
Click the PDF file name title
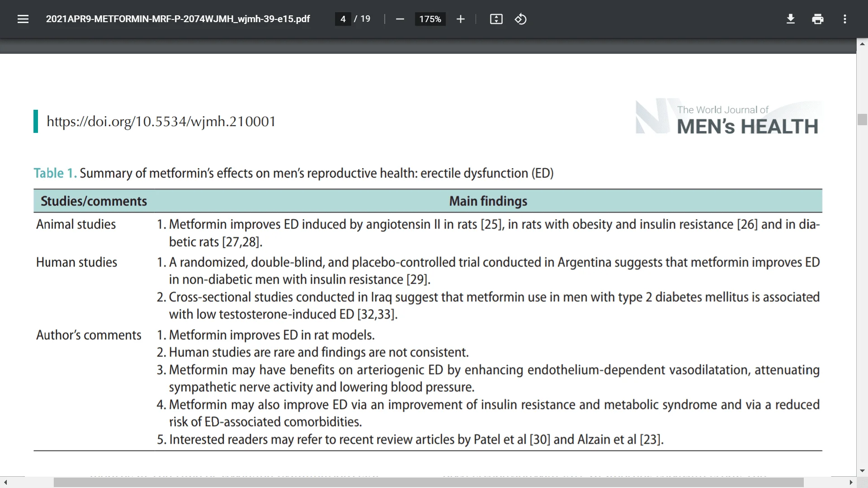coord(178,19)
